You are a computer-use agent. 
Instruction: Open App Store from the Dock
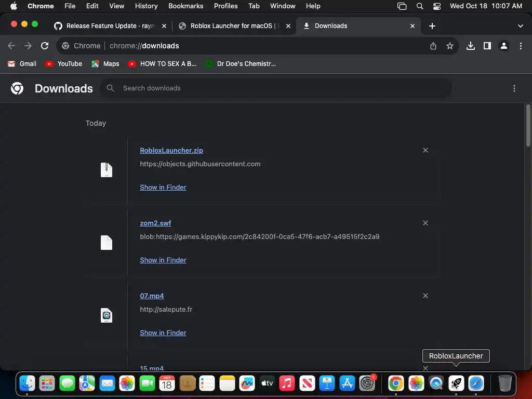point(347,383)
